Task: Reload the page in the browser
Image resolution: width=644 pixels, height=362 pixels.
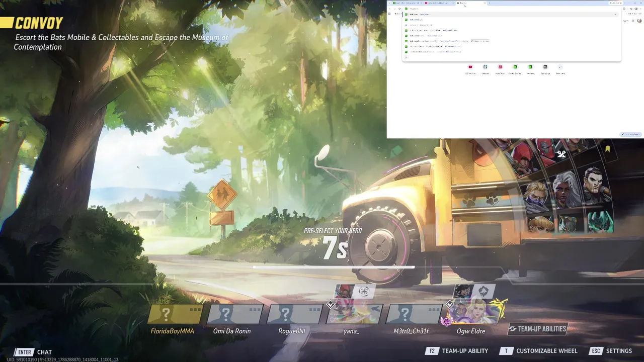Action: 399,9
